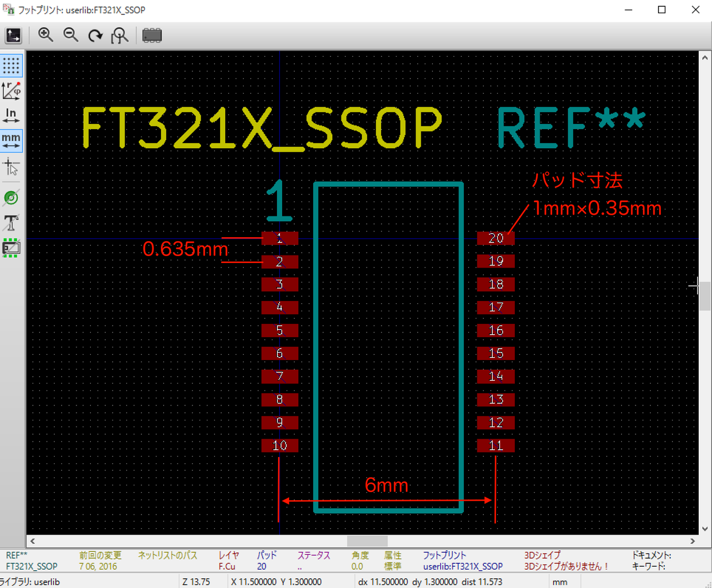Click the zoom to fit icon
Screen dimensions: 712x588
pos(120,36)
